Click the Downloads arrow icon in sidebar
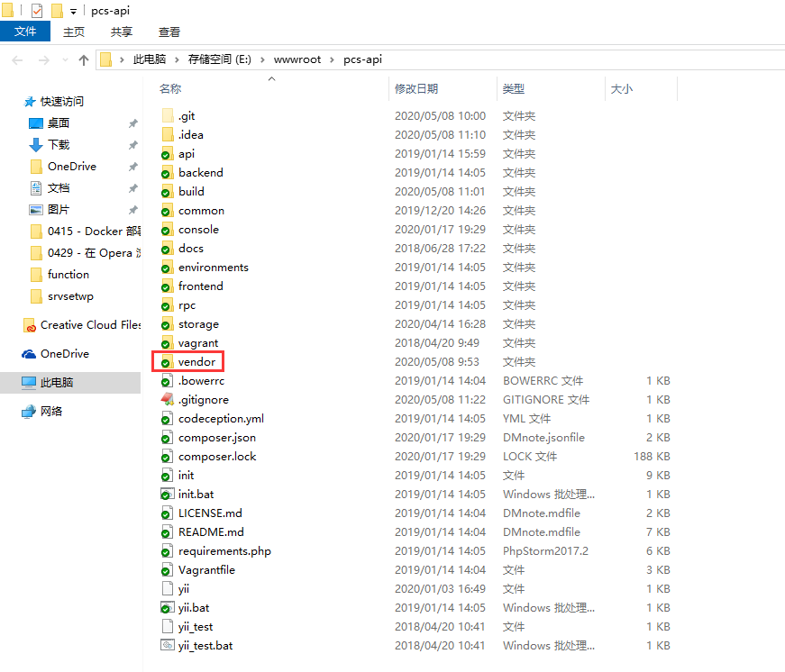 pos(36,145)
